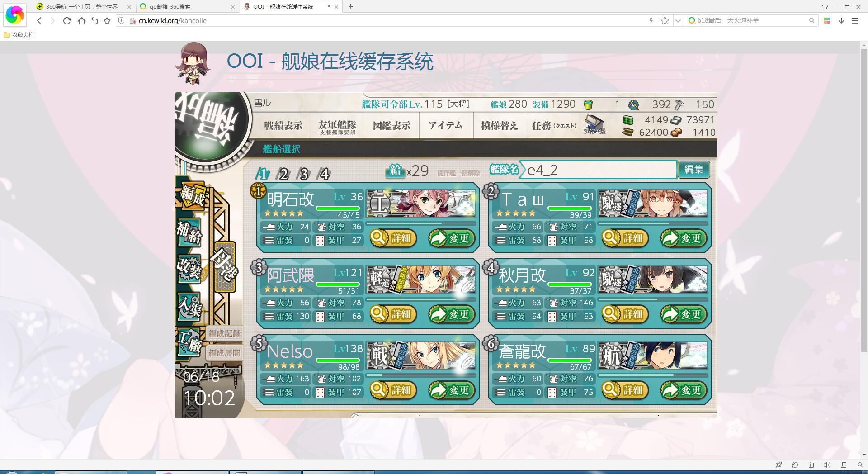This screenshot has height=474, width=868.
Task: Switch to fleet 2 tab
Action: [283, 174]
